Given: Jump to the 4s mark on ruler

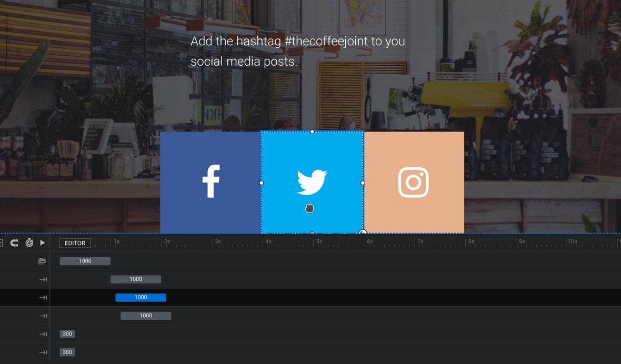Looking at the screenshot, I should pos(268,241).
